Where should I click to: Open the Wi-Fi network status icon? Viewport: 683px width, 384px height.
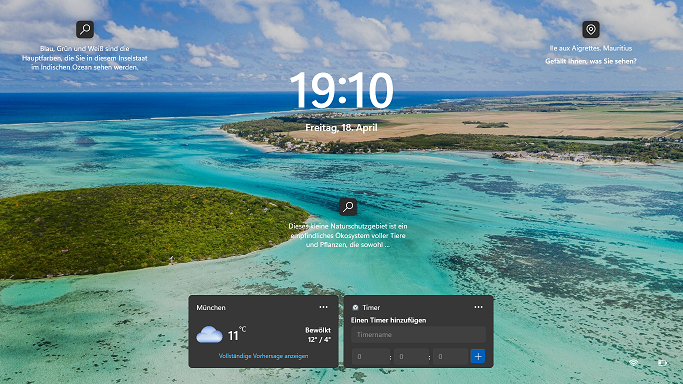(x=634, y=363)
